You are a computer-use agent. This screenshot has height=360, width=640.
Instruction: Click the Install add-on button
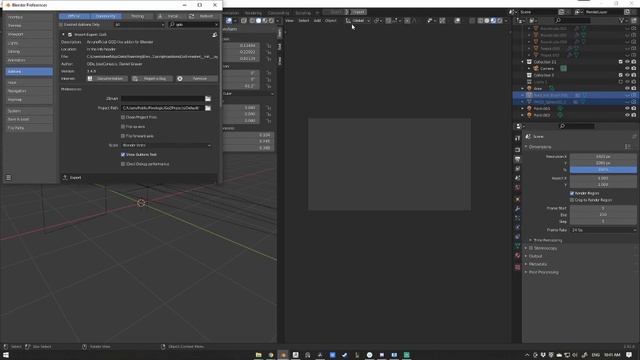click(x=170, y=16)
